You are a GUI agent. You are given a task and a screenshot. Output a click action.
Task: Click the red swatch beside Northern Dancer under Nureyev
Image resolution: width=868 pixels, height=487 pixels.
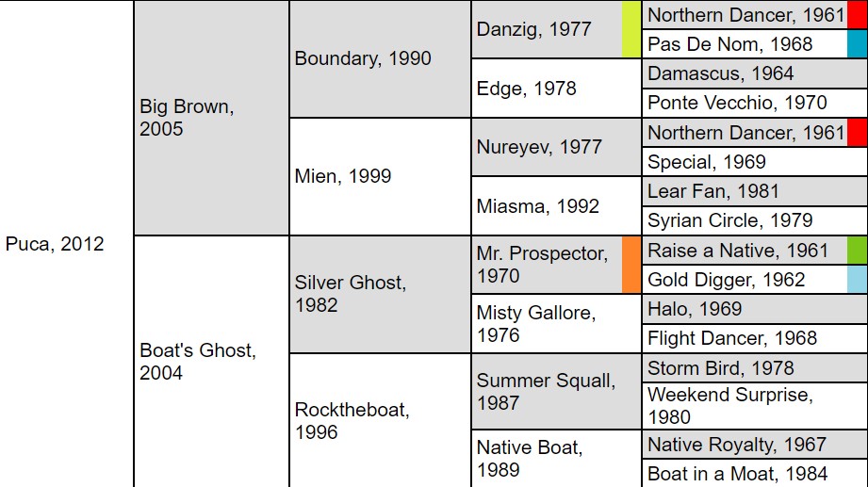point(858,133)
